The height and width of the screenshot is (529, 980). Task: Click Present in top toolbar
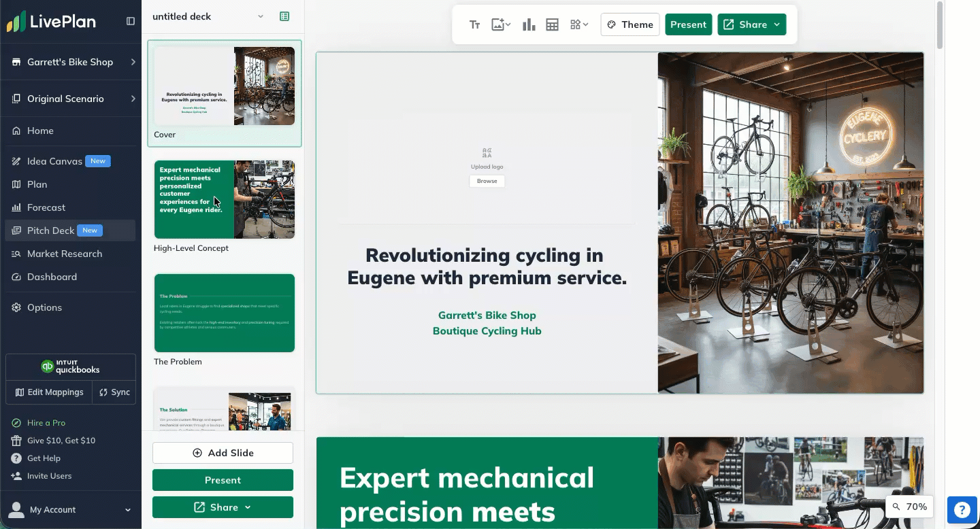(x=688, y=24)
